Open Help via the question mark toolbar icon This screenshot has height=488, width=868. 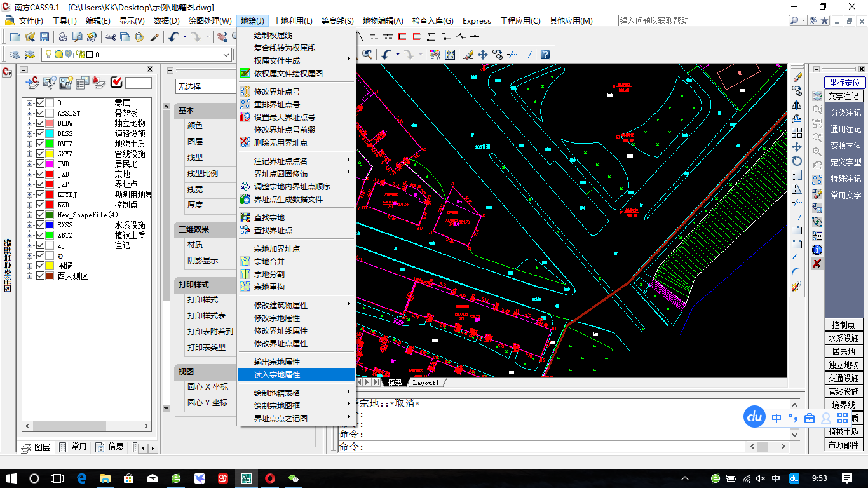(x=545, y=54)
